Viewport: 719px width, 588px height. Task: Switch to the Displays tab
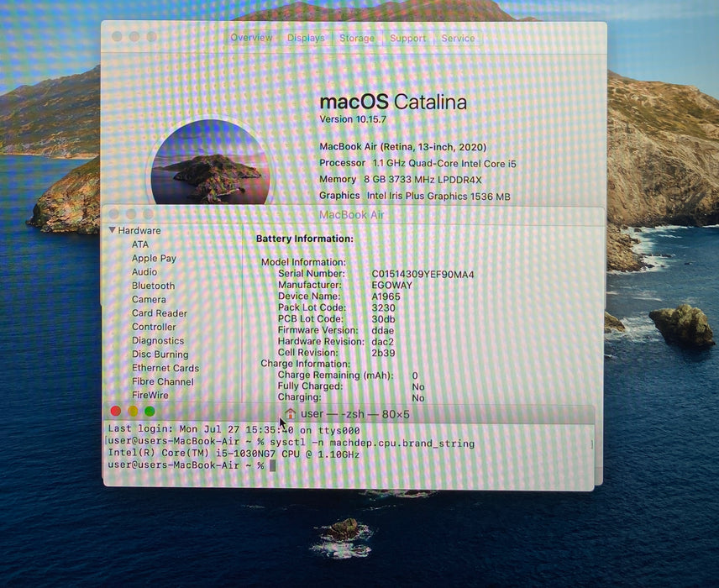pos(306,38)
